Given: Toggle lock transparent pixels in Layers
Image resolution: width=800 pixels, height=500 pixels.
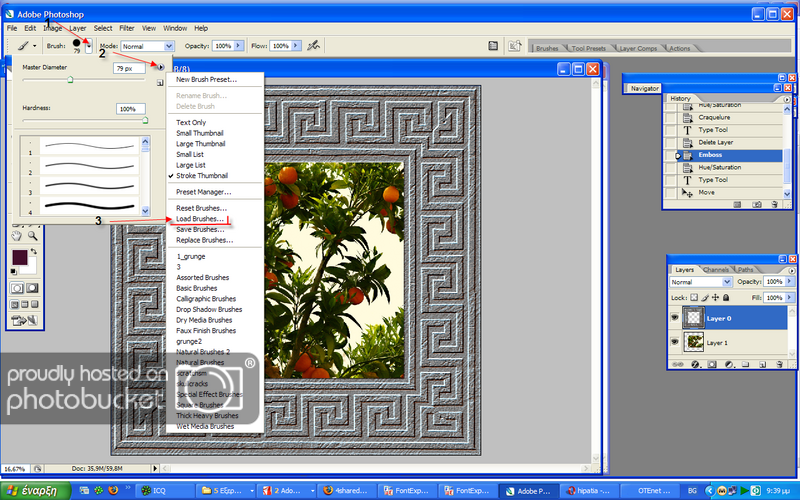Looking at the screenshot, I should tap(695, 298).
